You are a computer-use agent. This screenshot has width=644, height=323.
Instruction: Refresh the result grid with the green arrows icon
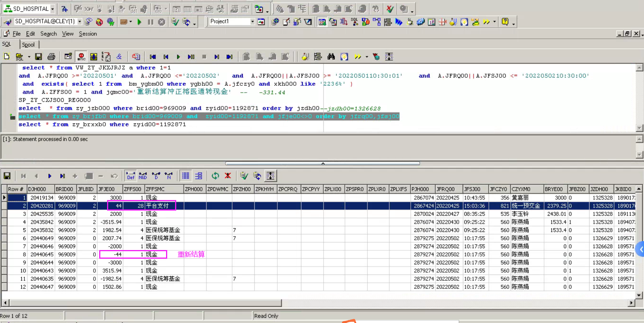click(x=215, y=176)
